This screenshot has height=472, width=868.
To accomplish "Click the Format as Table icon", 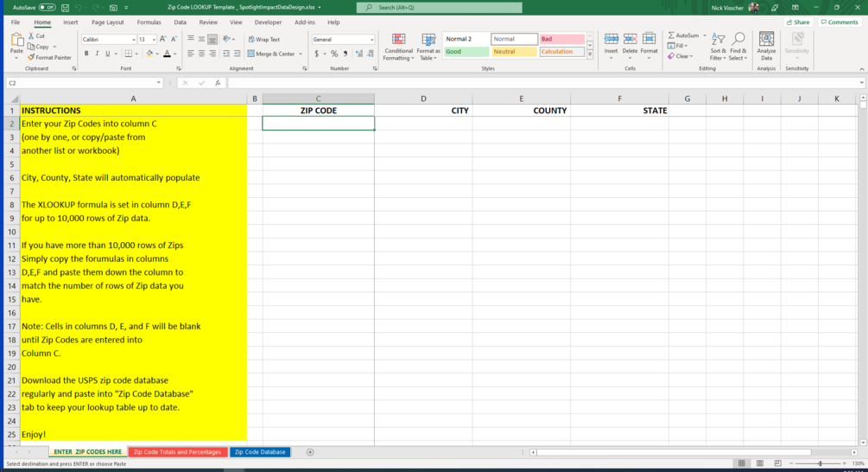I will (x=428, y=47).
